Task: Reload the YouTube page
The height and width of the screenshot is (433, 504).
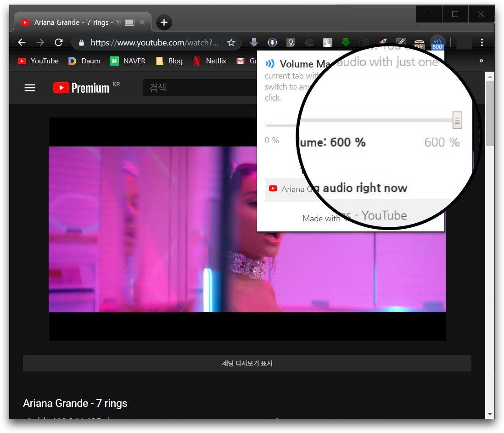Action: pyautogui.click(x=58, y=42)
